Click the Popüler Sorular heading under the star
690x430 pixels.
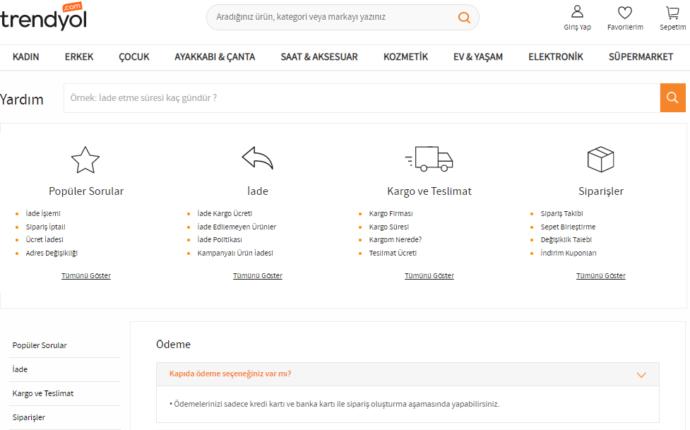coord(86,191)
